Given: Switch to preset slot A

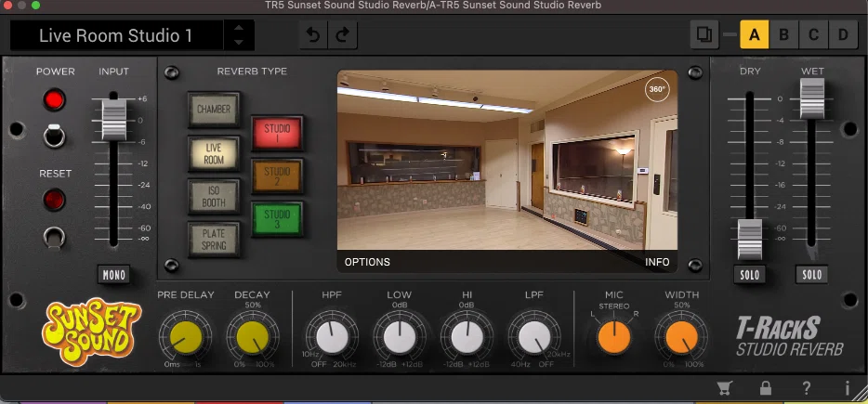Looking at the screenshot, I should (x=754, y=35).
